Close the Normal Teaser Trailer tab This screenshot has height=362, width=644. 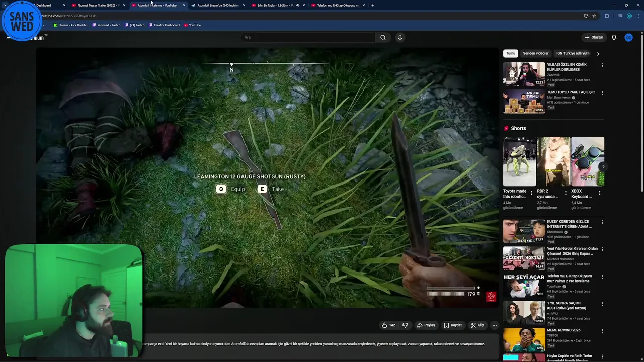124,5
